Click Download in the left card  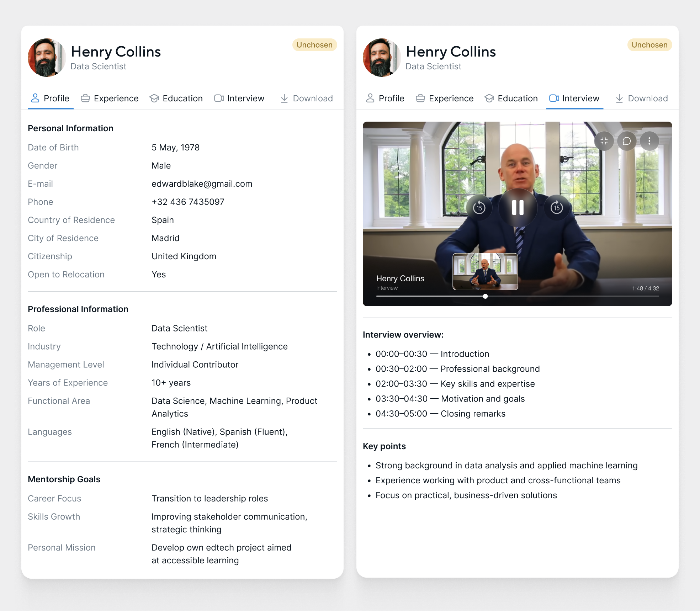point(307,98)
